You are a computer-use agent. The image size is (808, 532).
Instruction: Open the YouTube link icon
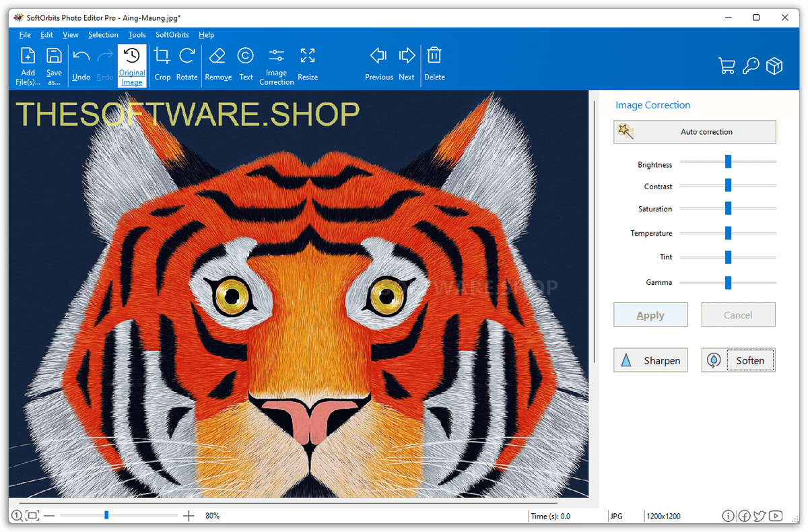[776, 516]
